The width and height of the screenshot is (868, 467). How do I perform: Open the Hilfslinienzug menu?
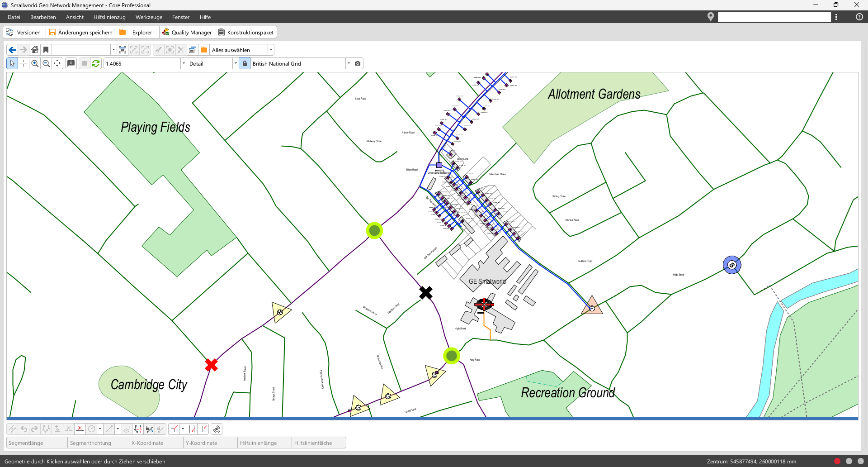pos(109,17)
